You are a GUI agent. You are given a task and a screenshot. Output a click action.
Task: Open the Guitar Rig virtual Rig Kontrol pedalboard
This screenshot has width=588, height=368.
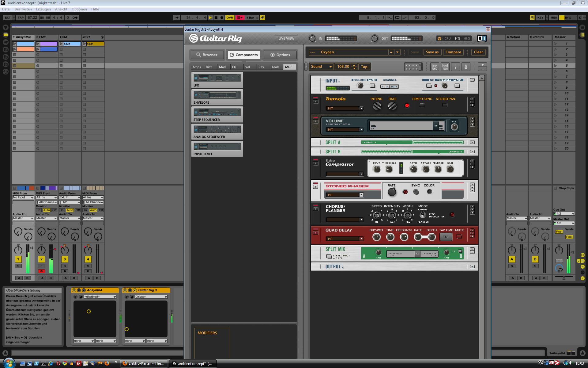click(x=413, y=67)
